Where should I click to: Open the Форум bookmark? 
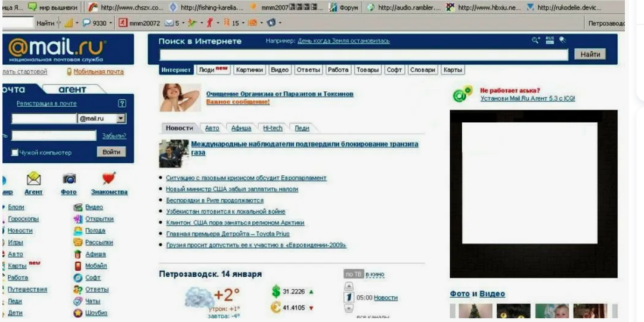click(344, 7)
